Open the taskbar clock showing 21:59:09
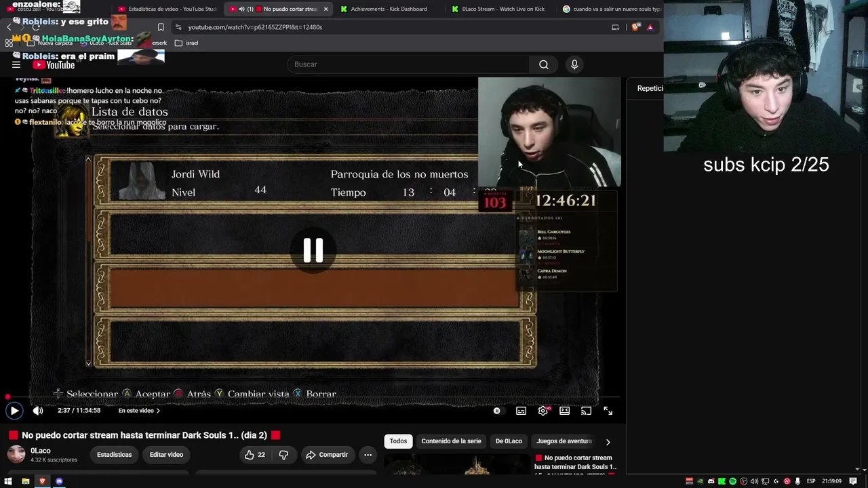 831,481
